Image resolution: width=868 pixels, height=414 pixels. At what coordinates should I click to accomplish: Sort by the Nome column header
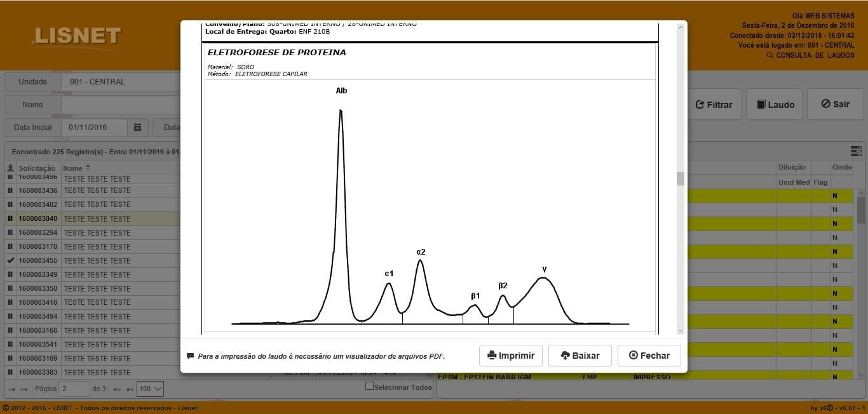pos(72,168)
